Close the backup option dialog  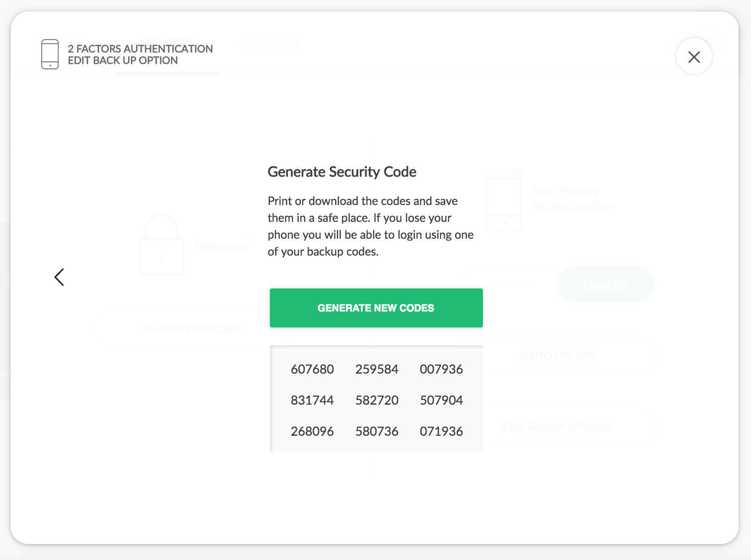click(694, 56)
